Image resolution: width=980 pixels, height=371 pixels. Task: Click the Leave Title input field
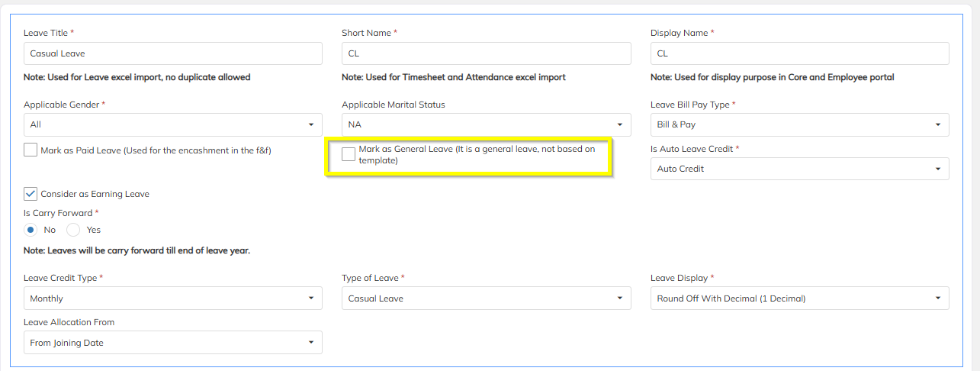[x=172, y=53]
